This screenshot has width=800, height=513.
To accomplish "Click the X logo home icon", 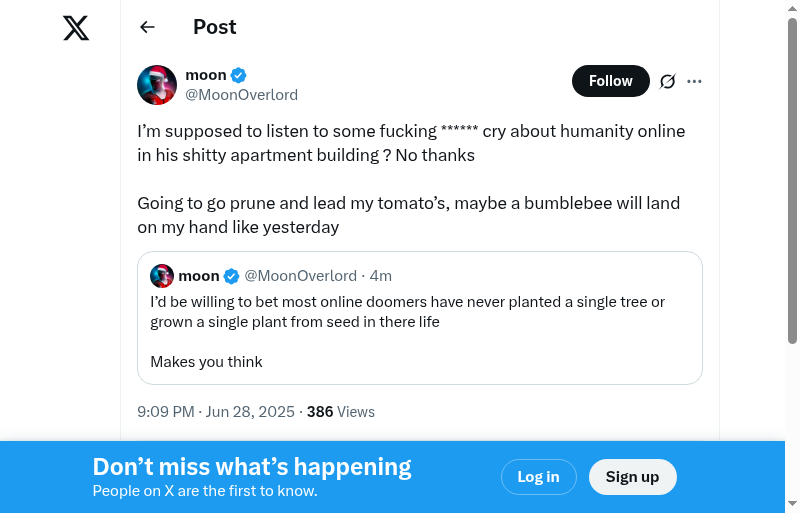I will point(76,28).
